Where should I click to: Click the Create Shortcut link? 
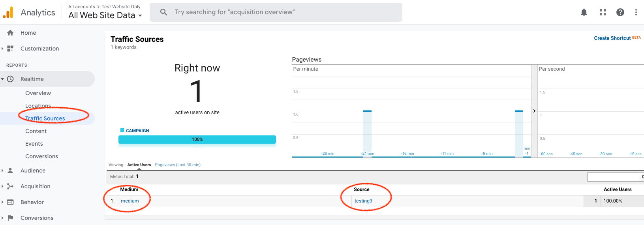coord(612,38)
